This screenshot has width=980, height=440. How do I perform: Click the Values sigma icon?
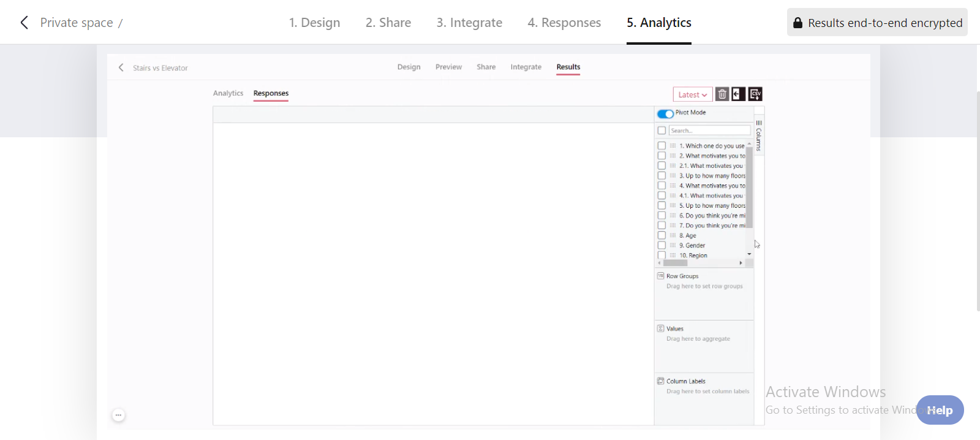661,328
